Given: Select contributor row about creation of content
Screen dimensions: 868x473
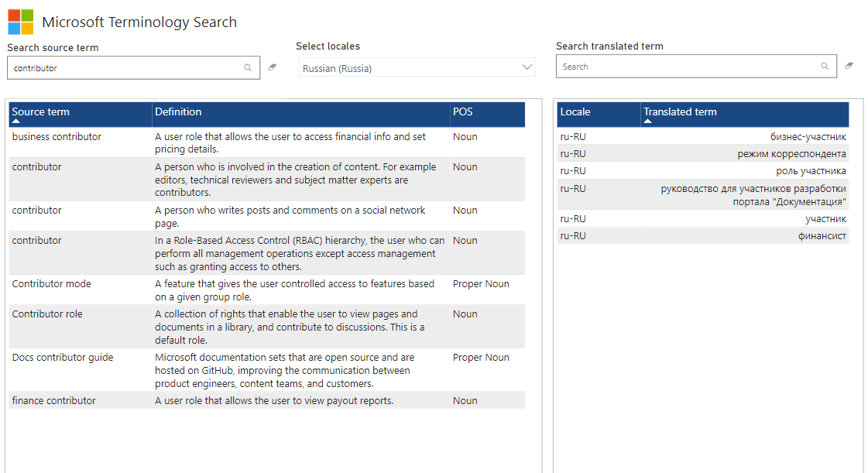Looking at the screenshot, I should pyautogui.click(x=37, y=167).
